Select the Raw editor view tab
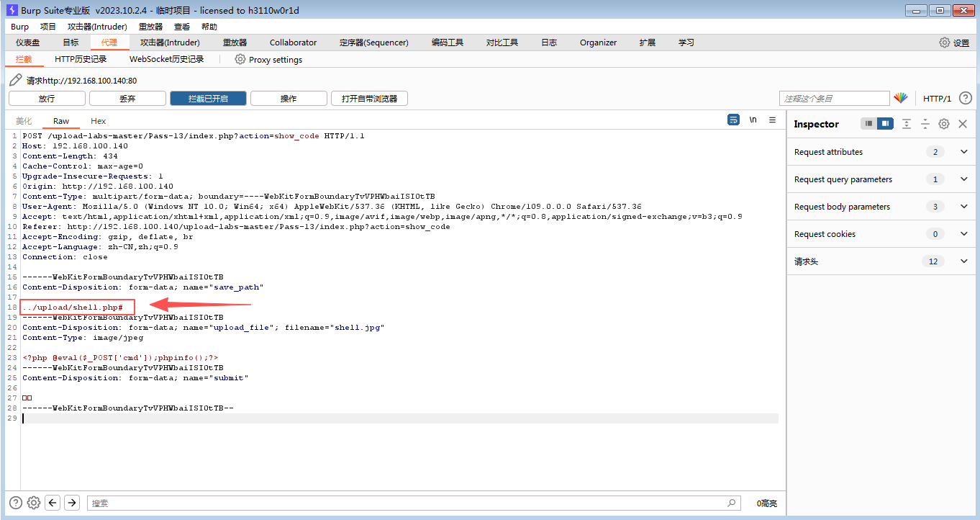 [x=61, y=121]
